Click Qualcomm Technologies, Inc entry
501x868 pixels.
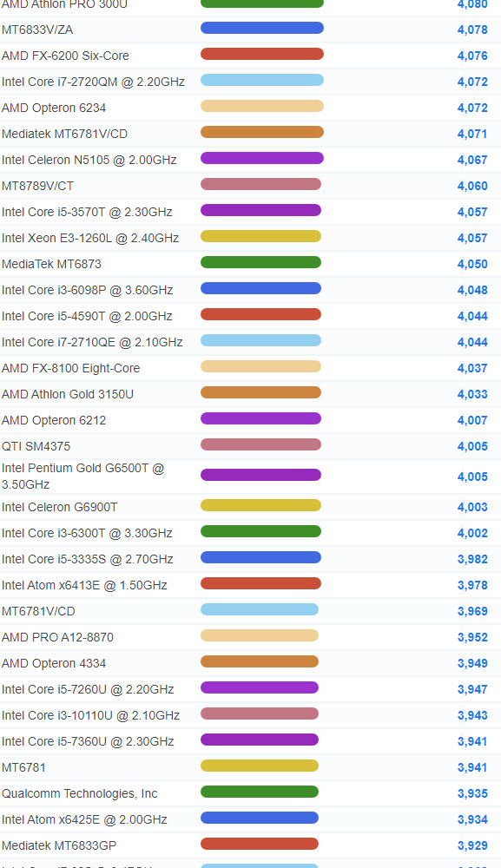80,793
